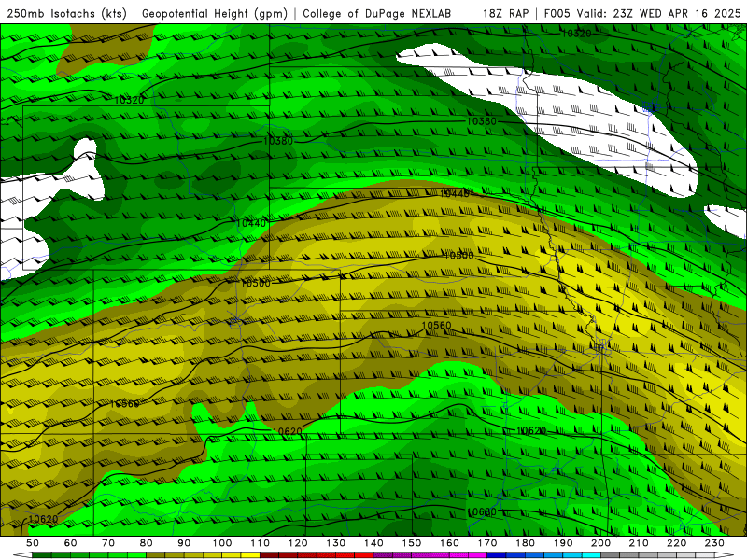Click the 60 value on color scale
This screenshot has width=747, height=560.
[71, 543]
